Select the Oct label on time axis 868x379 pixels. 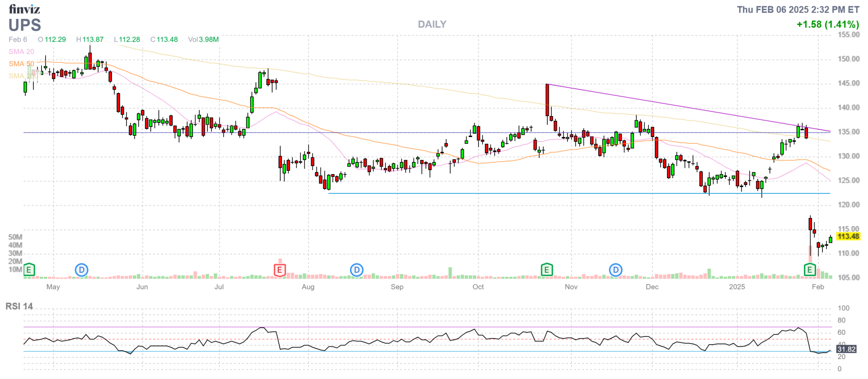tap(478, 287)
